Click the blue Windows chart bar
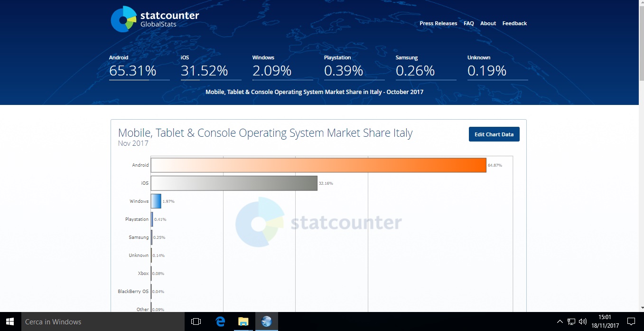The height and width of the screenshot is (331, 644). (156, 201)
